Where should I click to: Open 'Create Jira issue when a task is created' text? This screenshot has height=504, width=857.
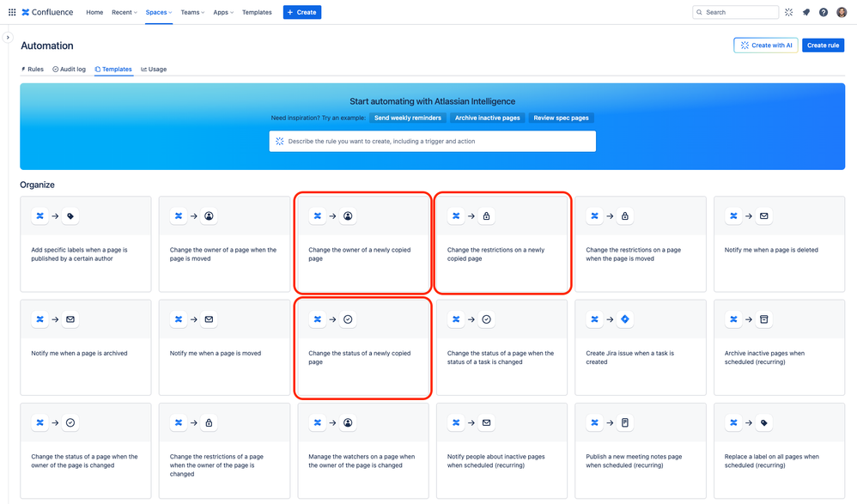pyautogui.click(x=629, y=357)
